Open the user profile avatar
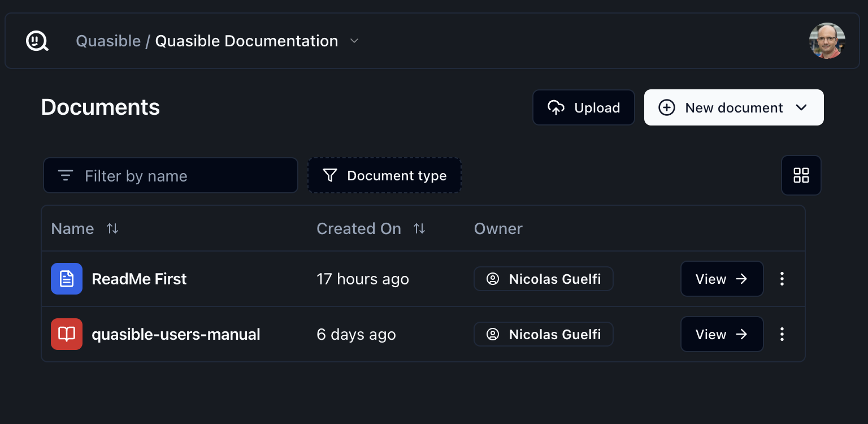 (827, 41)
